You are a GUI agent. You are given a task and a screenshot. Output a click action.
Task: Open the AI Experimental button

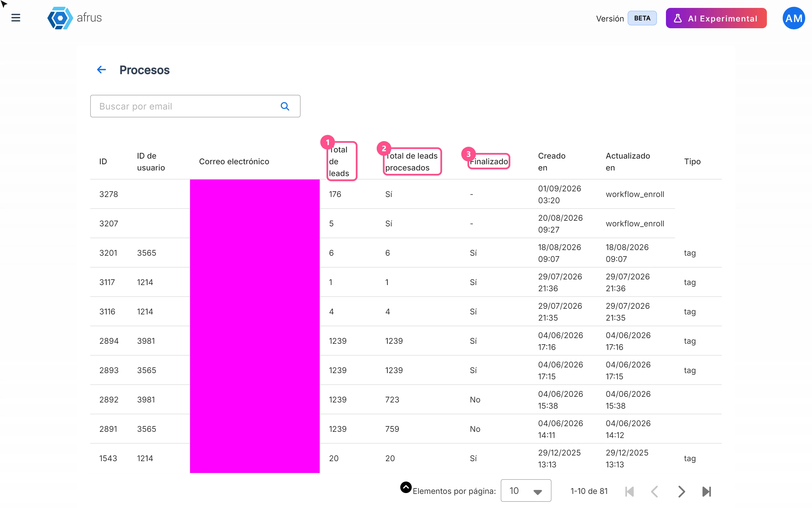pos(716,18)
